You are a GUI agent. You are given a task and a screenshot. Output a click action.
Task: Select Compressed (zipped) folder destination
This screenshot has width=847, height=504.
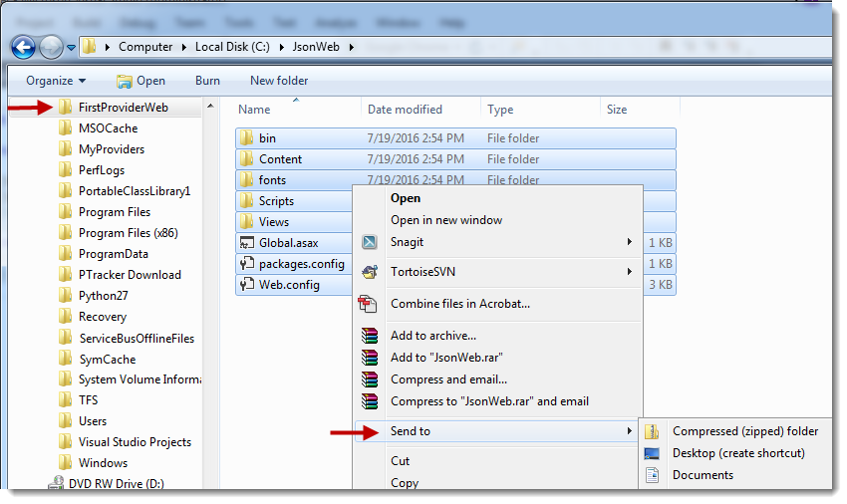coord(745,431)
